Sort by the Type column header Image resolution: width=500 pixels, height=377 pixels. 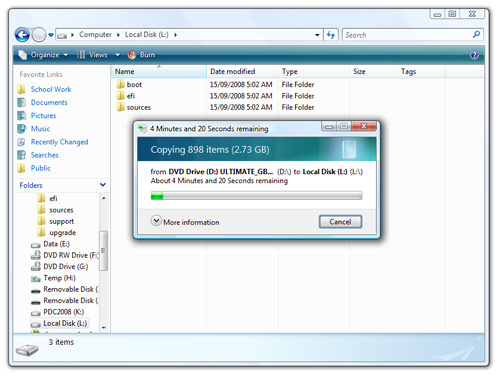314,71
